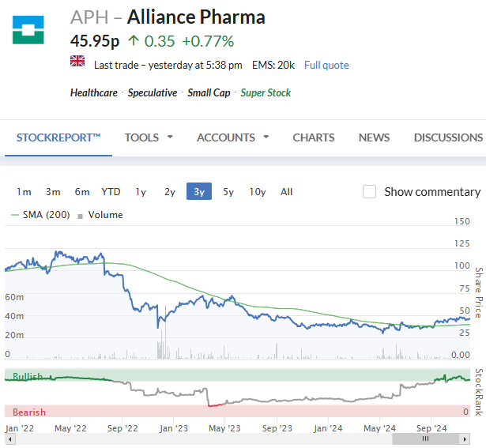Click the Share Price axis title
486x448 pixels.
479,292
